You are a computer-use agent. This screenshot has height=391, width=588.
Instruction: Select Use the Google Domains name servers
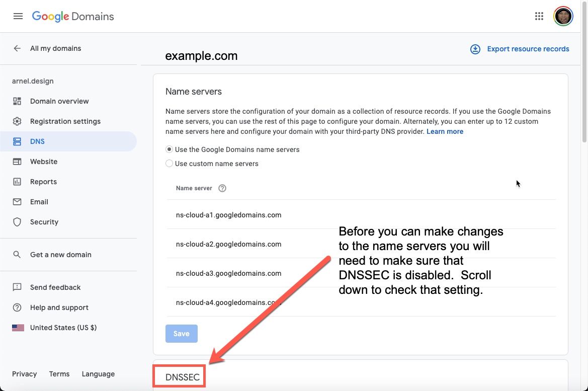(x=170, y=149)
